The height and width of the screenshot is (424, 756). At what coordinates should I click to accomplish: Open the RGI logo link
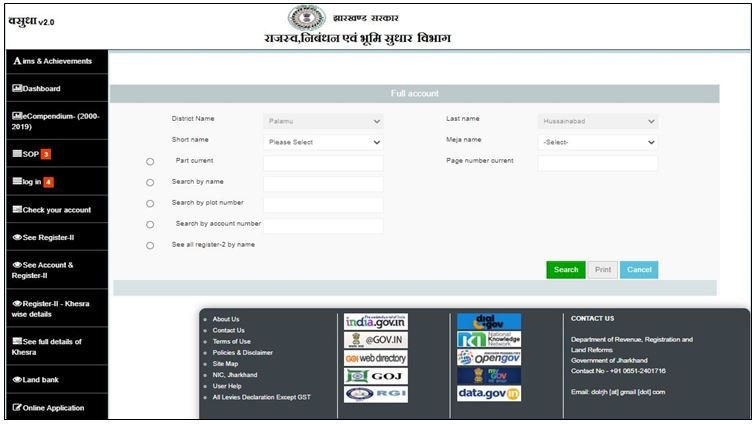point(375,393)
